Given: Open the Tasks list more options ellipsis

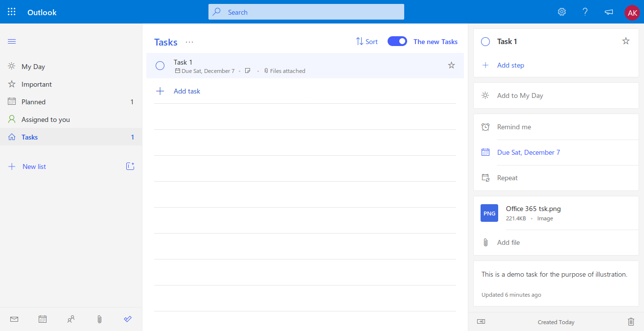Looking at the screenshot, I should coord(189,42).
